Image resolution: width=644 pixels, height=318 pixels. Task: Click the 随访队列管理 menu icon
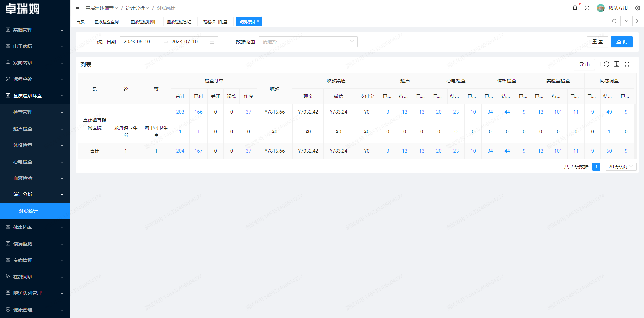8,293
